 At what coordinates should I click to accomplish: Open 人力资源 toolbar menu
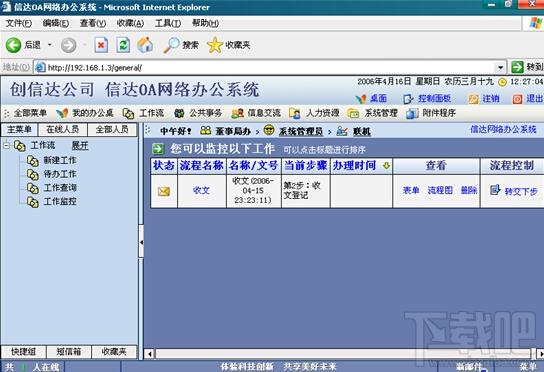tap(314, 113)
